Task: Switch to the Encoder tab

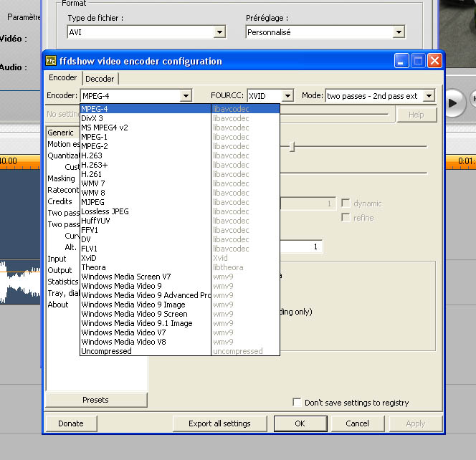Action: coord(63,77)
